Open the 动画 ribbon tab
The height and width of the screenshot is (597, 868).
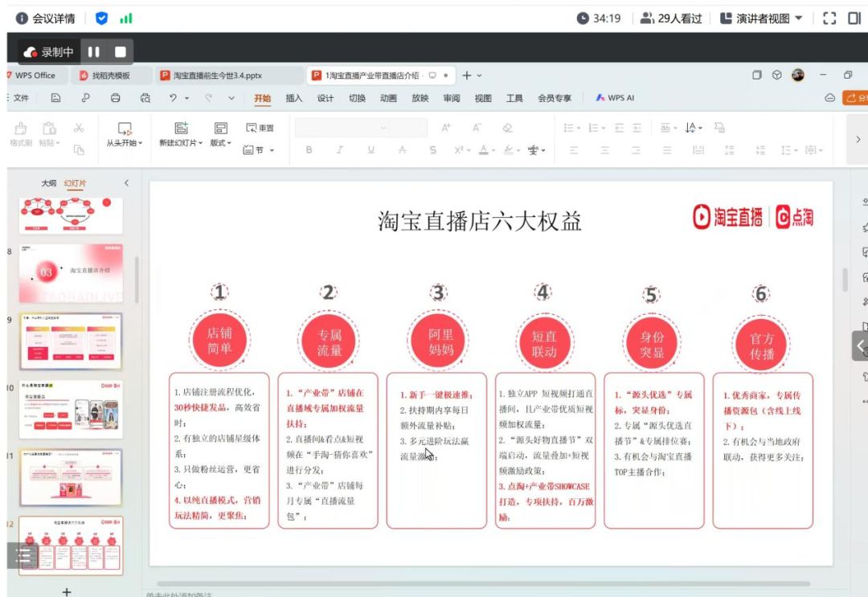(x=389, y=98)
